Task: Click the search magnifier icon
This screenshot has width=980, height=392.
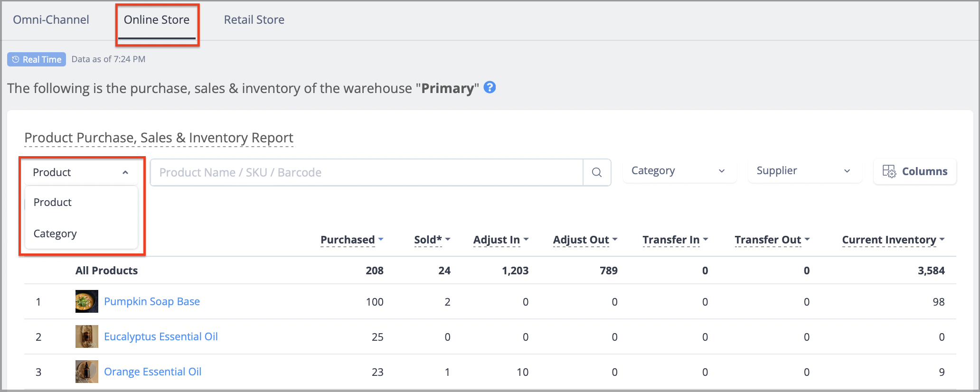Action: 597,172
